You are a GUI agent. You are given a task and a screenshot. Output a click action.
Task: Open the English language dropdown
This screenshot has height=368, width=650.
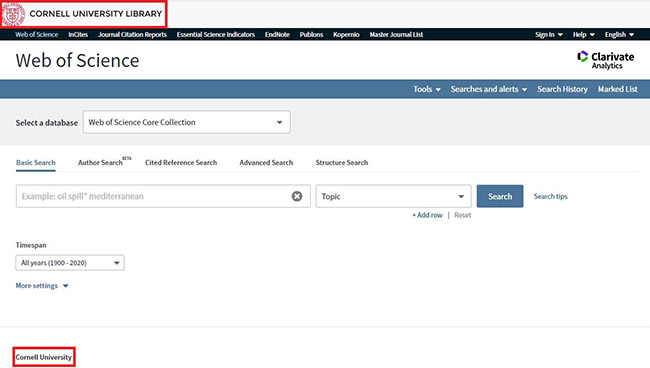[x=619, y=34]
